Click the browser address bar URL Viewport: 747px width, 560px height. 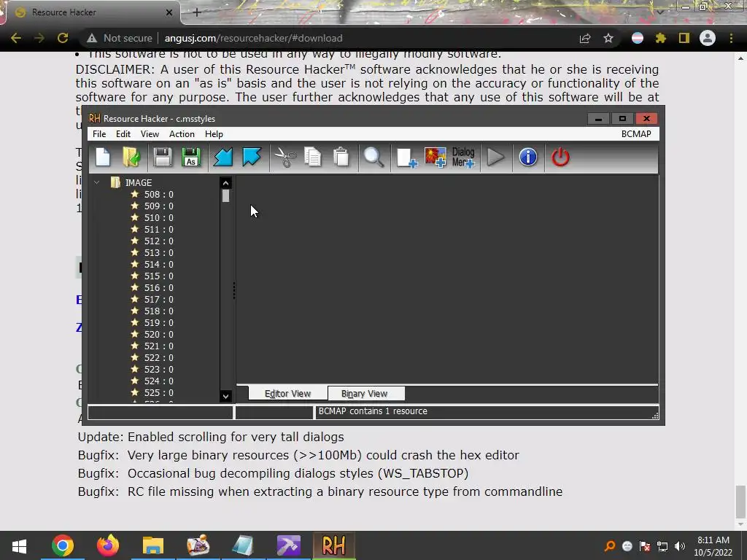[x=253, y=38]
